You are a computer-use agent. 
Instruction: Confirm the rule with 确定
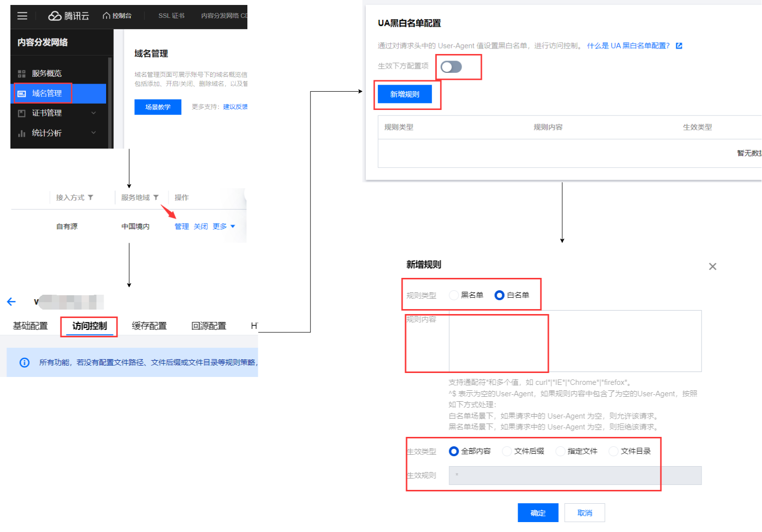[538, 513]
